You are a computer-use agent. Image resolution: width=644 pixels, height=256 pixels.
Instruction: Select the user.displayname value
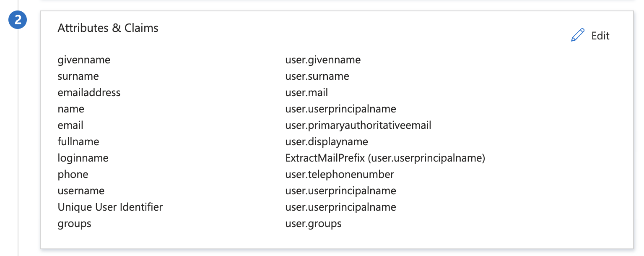coord(327,142)
